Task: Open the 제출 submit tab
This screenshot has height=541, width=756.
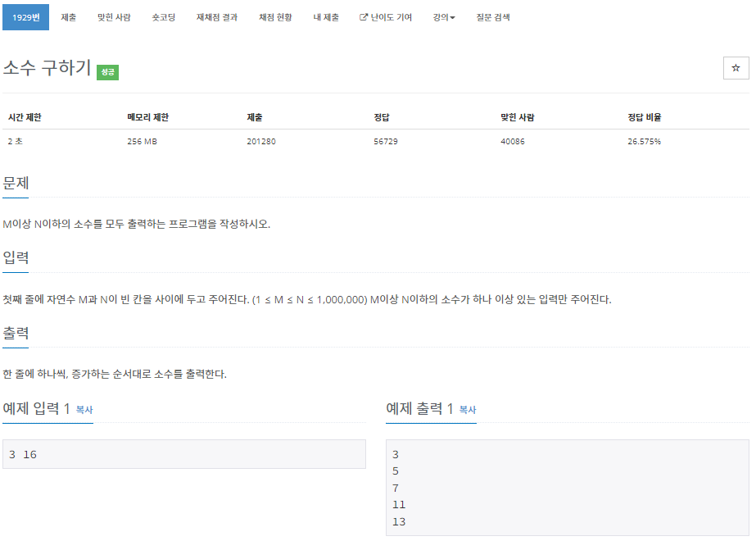Action: [x=69, y=17]
